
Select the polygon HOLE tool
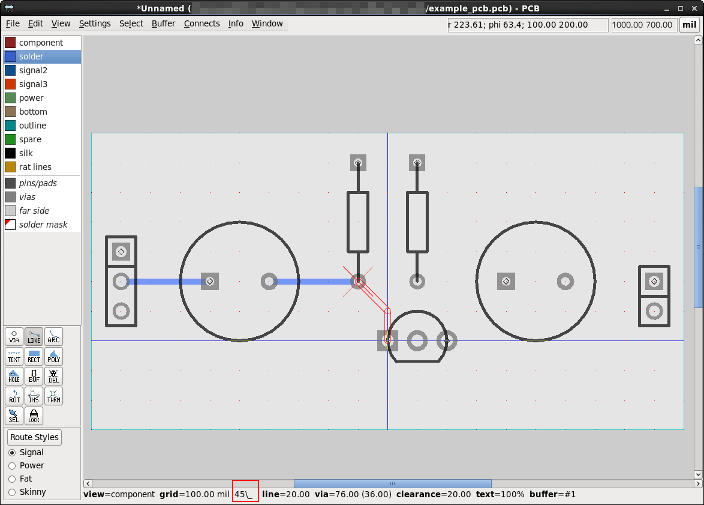(14, 376)
